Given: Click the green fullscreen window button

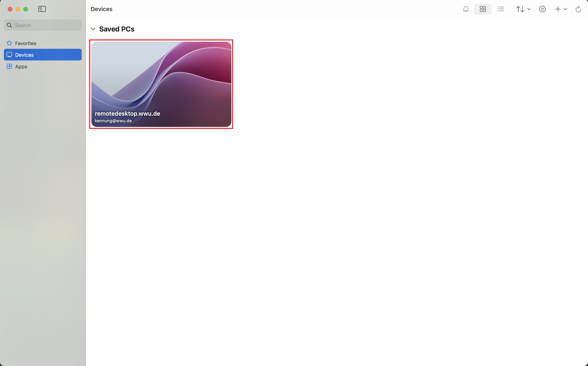Looking at the screenshot, I should point(26,9).
